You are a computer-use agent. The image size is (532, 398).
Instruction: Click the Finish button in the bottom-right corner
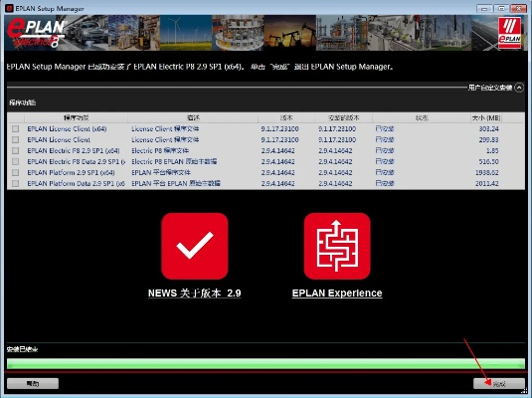(x=499, y=384)
